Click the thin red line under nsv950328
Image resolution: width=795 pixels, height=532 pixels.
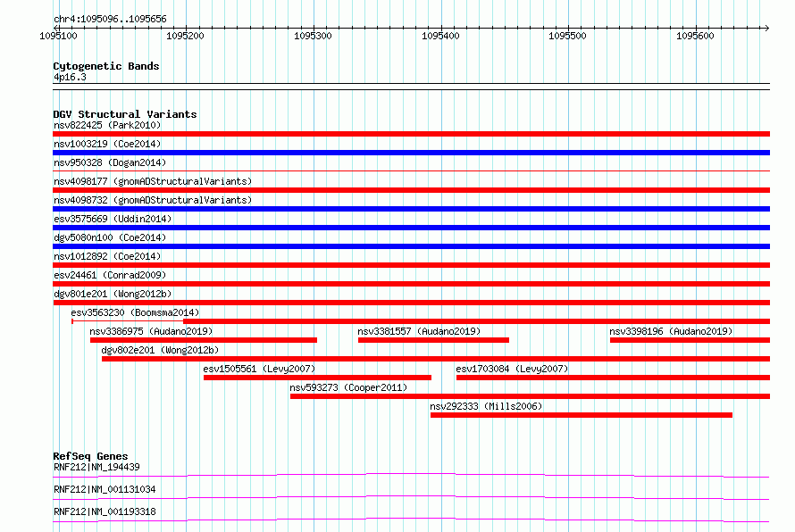coord(411,171)
